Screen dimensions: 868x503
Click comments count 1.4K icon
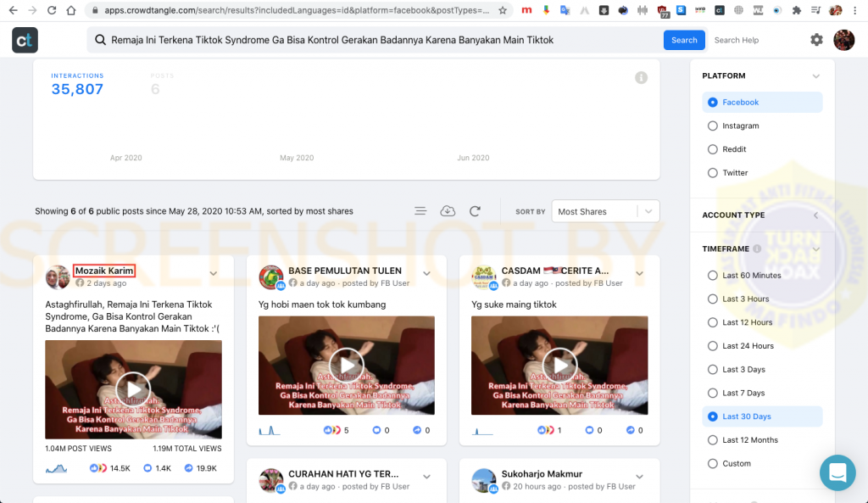147,468
